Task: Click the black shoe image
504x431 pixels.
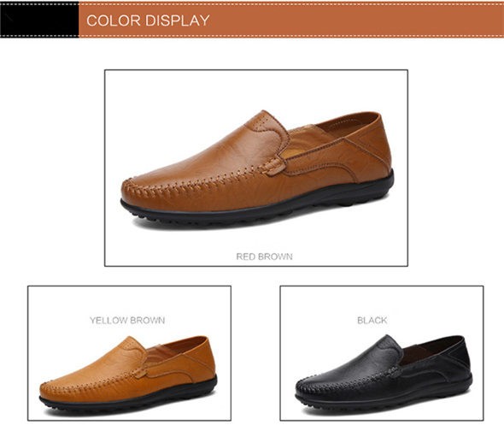Action: point(384,374)
